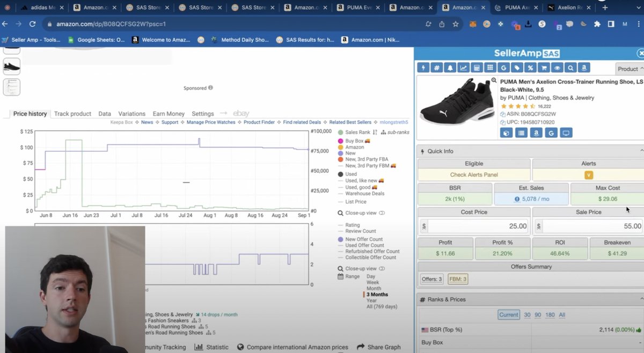Click the Google G icon below the UPC

click(x=551, y=133)
